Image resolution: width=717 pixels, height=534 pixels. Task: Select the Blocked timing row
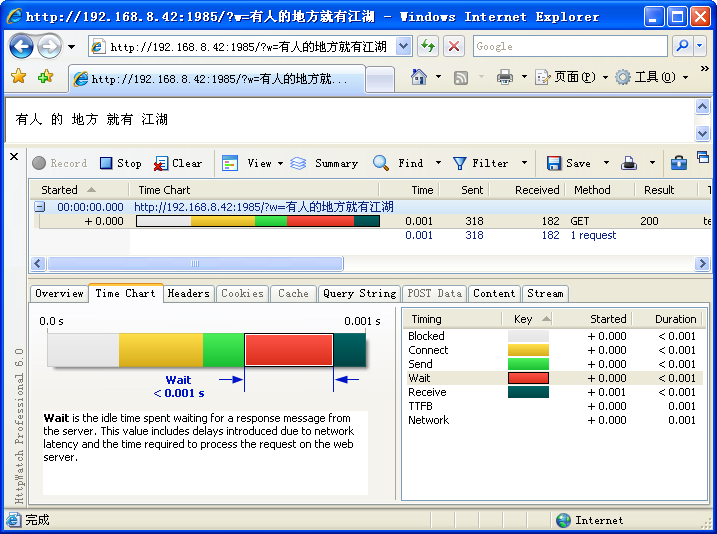[553, 336]
